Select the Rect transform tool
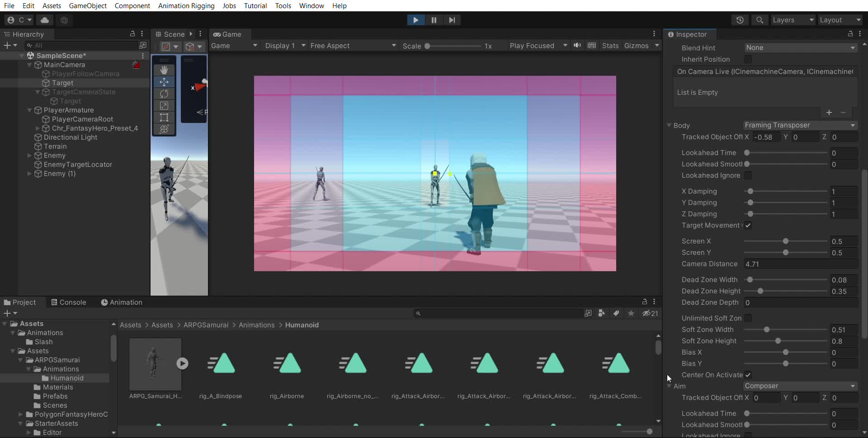868x438 pixels. tap(164, 117)
